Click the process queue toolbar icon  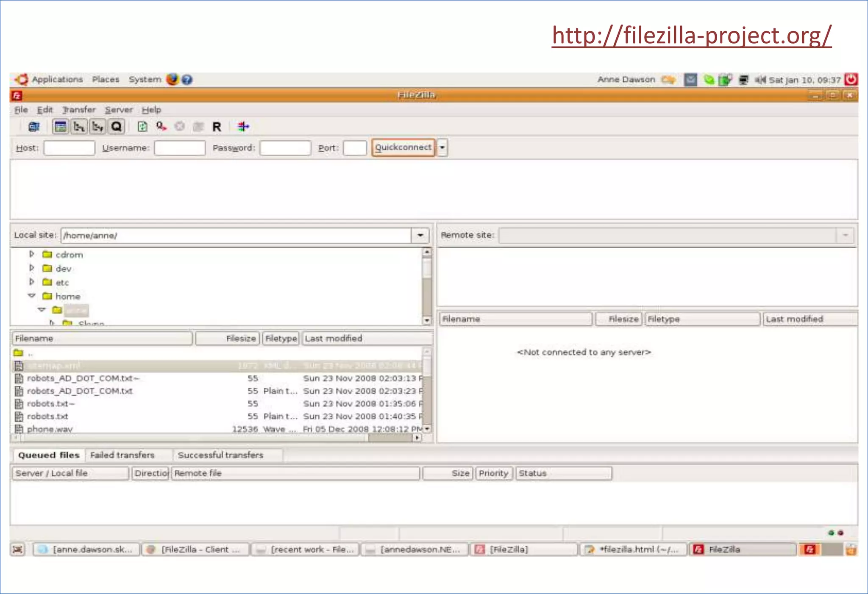pyautogui.click(x=161, y=127)
